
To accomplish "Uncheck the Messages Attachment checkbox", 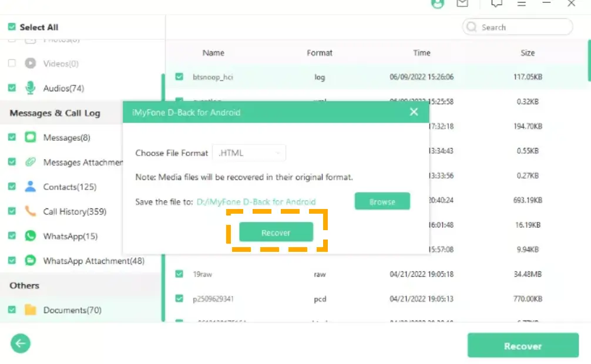I will (x=12, y=162).
